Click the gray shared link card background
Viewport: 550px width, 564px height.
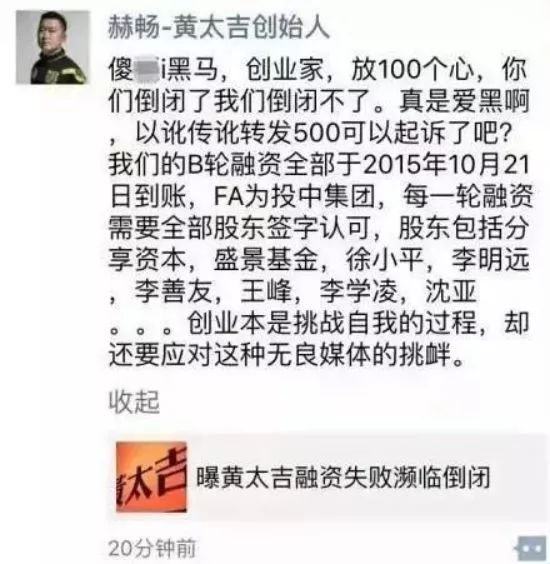pyautogui.click(x=327, y=477)
